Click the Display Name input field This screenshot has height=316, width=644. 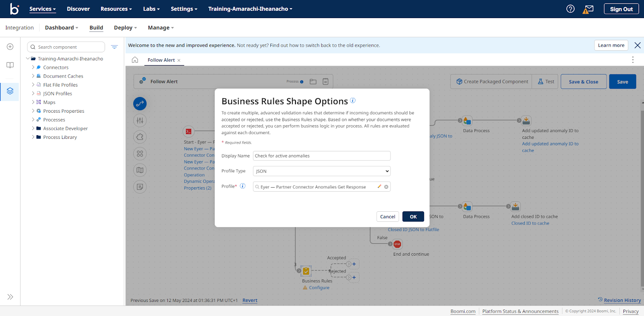pyautogui.click(x=322, y=156)
